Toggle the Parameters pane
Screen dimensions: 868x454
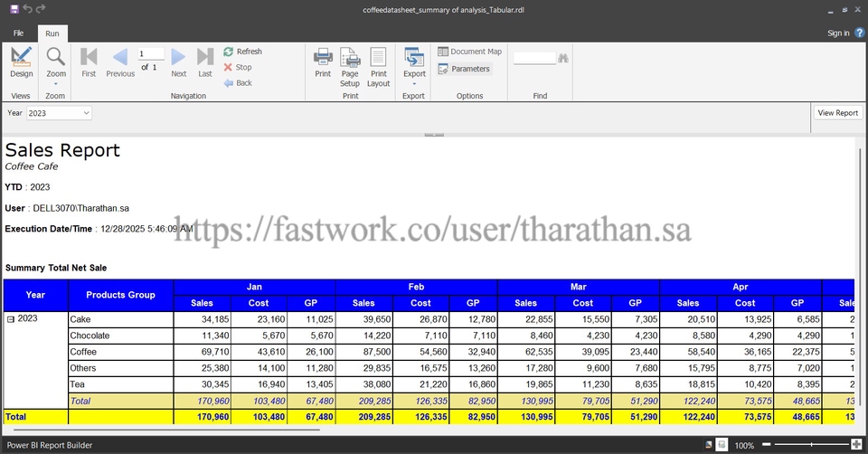tap(463, 69)
